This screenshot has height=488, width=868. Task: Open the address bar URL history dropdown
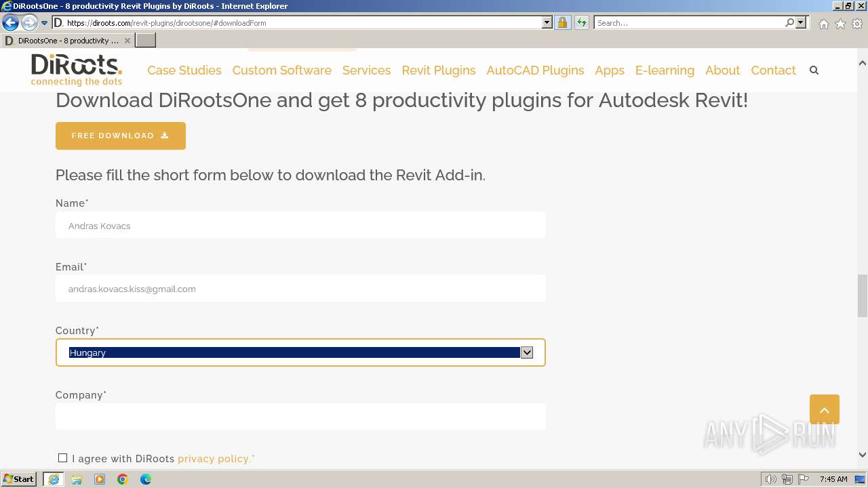pos(547,23)
